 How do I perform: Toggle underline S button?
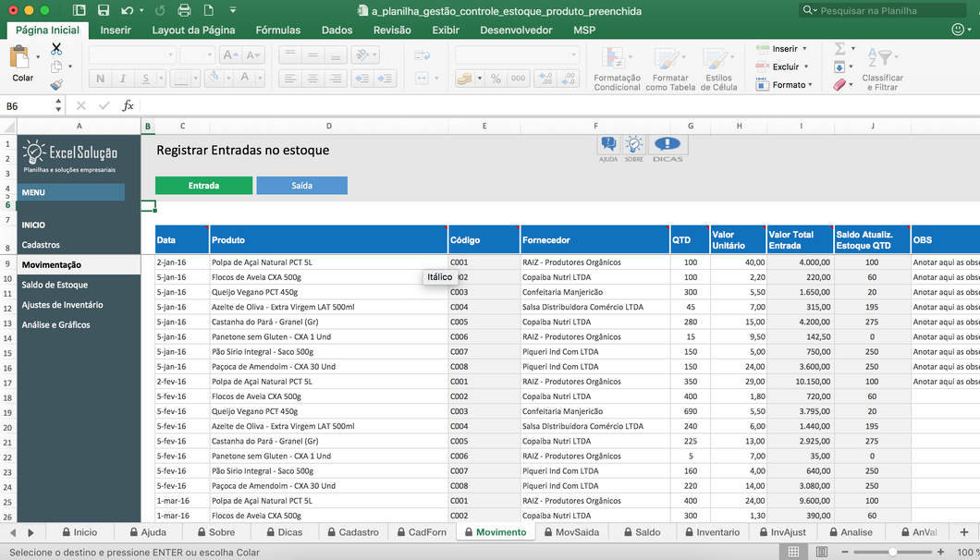click(x=146, y=79)
